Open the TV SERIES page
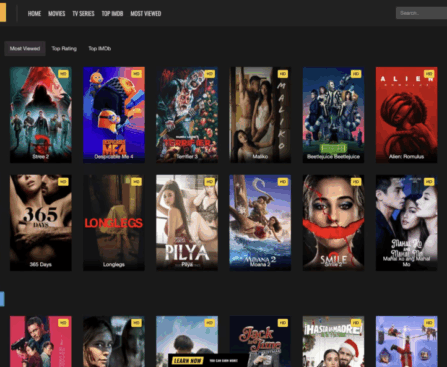Viewport: 447px width, 367px height. click(83, 14)
